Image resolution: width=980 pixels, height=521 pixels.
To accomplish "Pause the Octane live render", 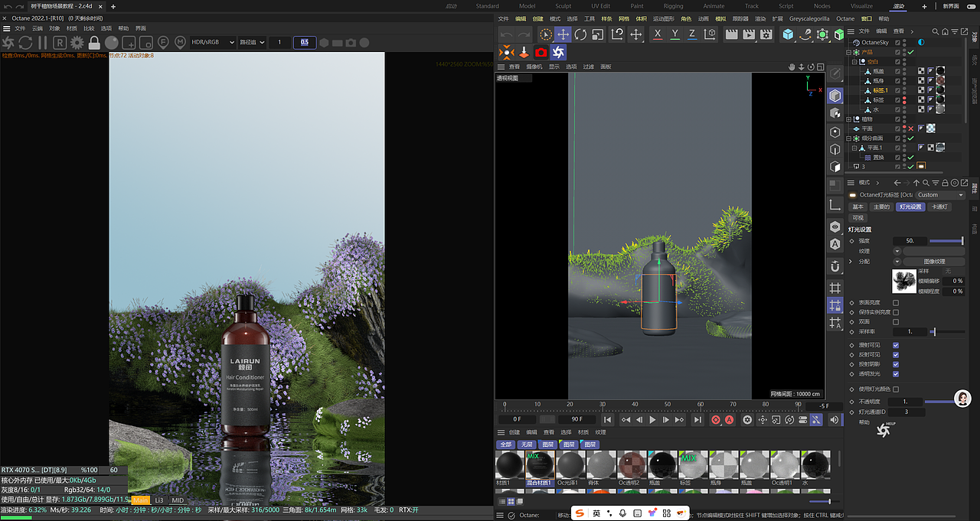I will click(43, 42).
